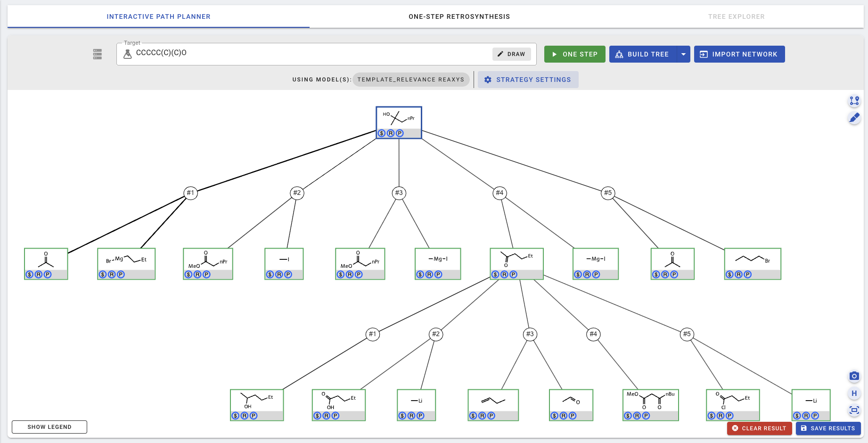868x443 pixels.
Task: Click the network layout icon at top right of canvas
Action: tap(854, 101)
